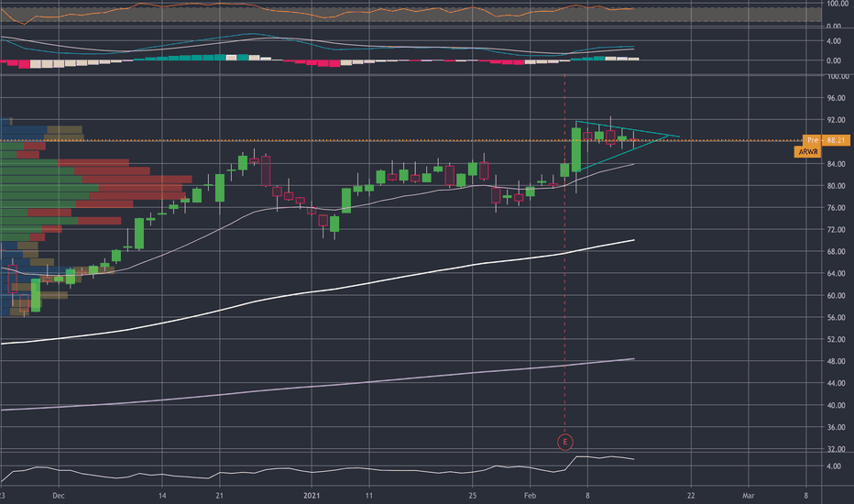Click the 40.00 price axis label
Image resolution: width=854 pixels, height=504 pixels.
(x=836, y=405)
